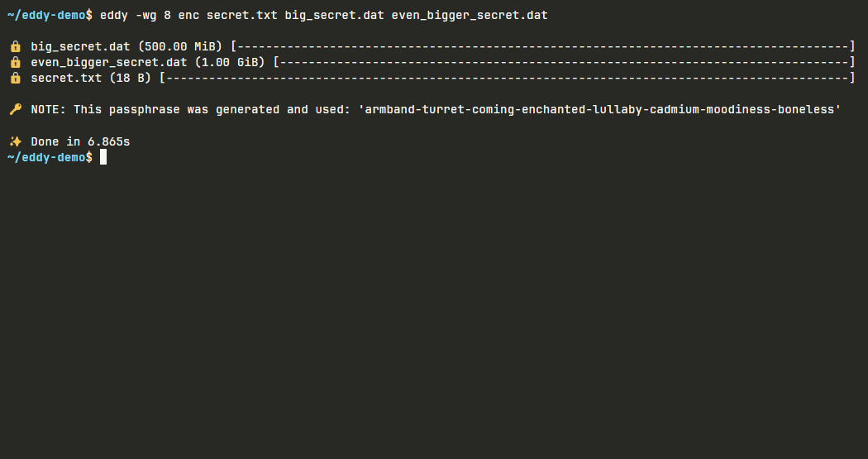Click the lock icon beside big_secret.dat
The image size is (868, 459).
(x=16, y=46)
